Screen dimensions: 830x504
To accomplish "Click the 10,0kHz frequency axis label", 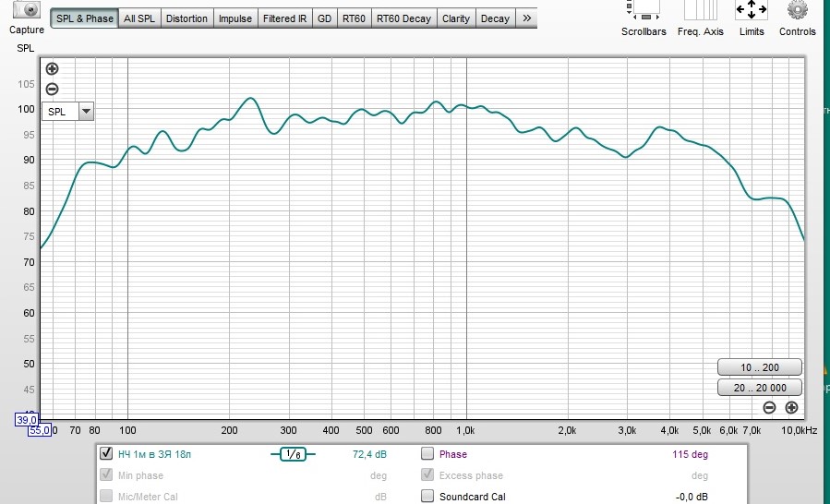I will coord(799,430).
